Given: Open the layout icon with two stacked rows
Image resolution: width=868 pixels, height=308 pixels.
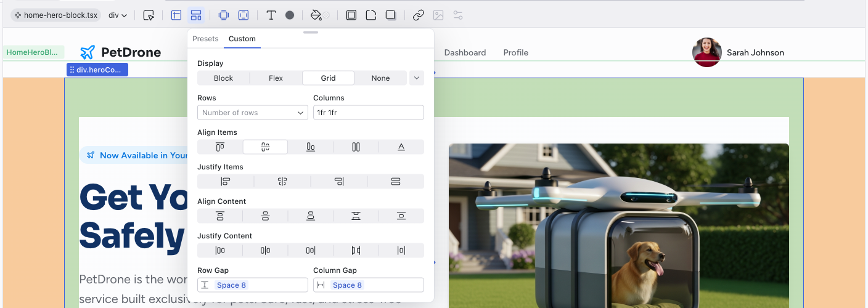Looking at the screenshot, I should (195, 15).
